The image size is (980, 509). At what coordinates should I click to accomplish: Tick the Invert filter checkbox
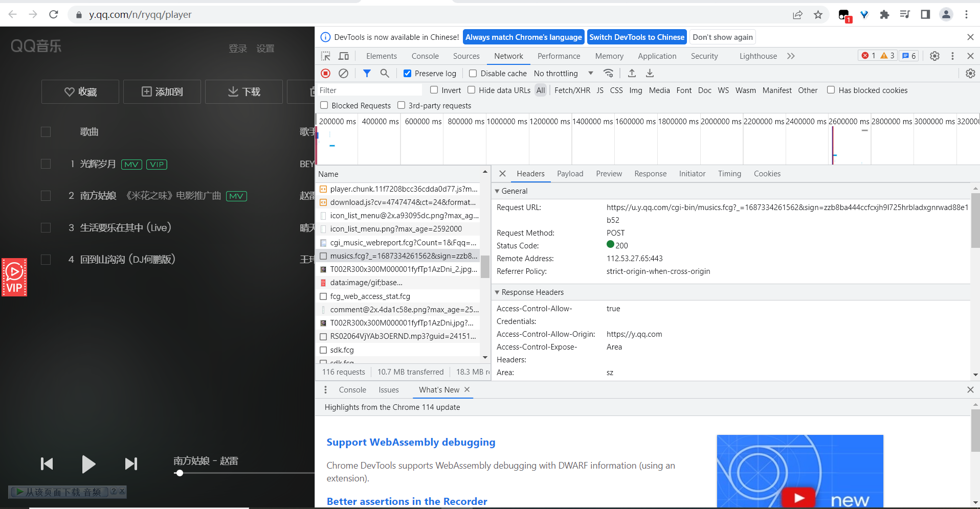coord(434,90)
